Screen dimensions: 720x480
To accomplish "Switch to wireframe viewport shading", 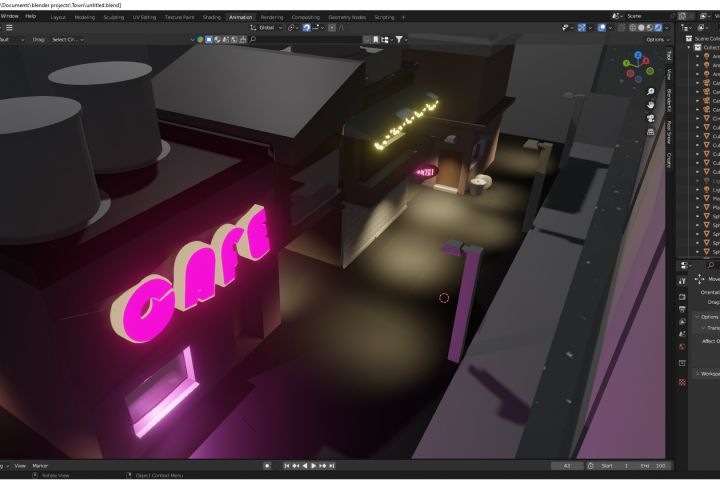I will [x=633, y=28].
